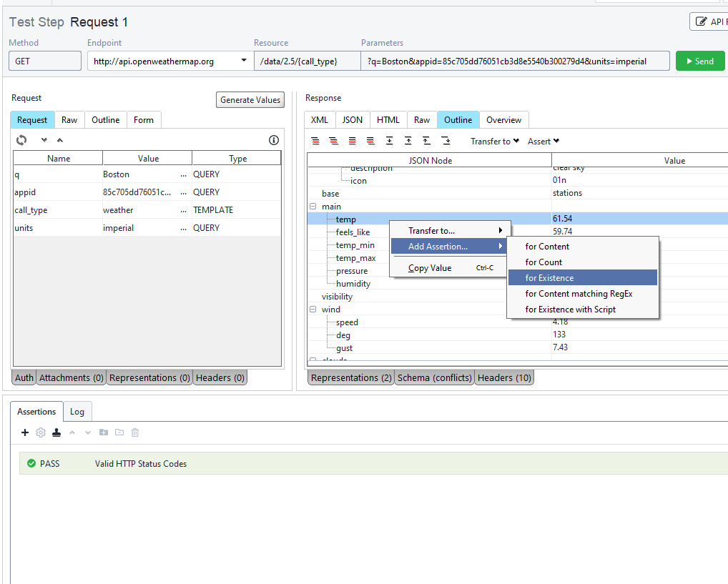Move the selected assertion up
This screenshot has height=584, width=728.
tap(72, 432)
